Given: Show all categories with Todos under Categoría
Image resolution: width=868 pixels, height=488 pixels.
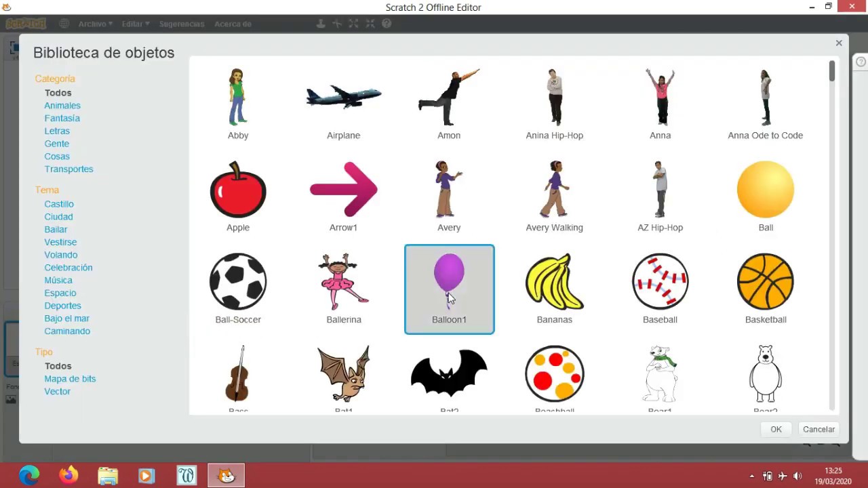Looking at the screenshot, I should pos(58,93).
